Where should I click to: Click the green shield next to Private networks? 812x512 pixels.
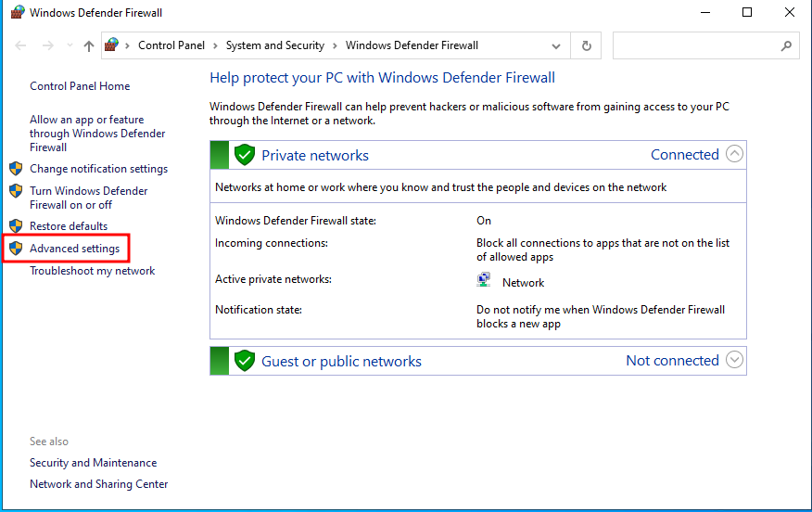point(245,155)
